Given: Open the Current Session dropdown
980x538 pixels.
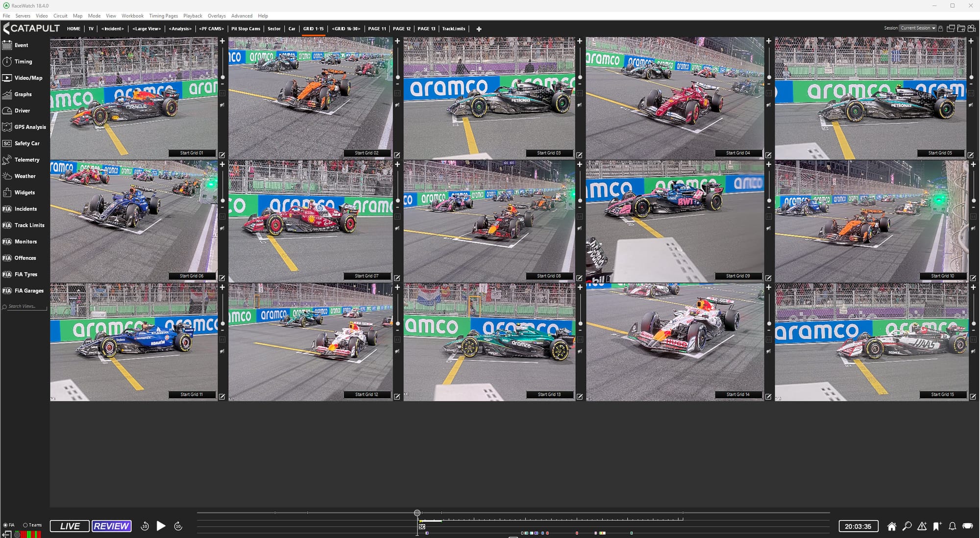Looking at the screenshot, I should click(918, 28).
